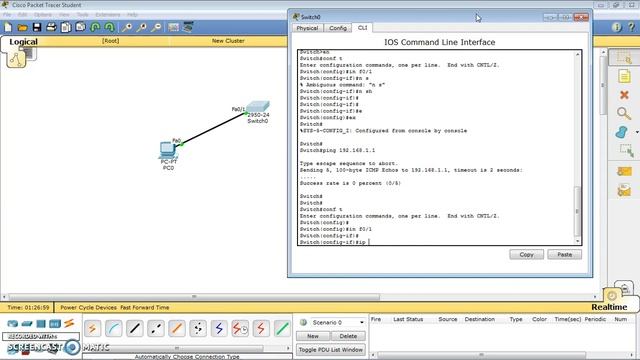Choose the Select tool in right toolbar

click(624, 58)
